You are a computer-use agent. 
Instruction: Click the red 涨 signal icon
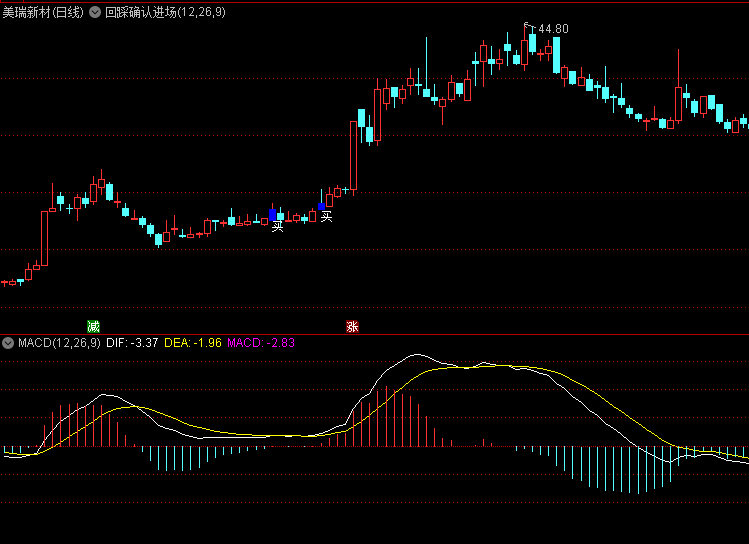[x=352, y=327]
